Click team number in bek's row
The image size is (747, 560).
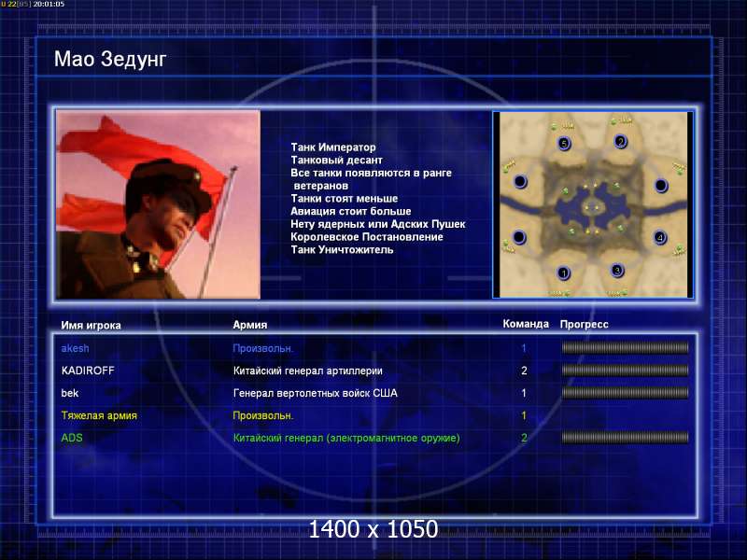coord(524,393)
